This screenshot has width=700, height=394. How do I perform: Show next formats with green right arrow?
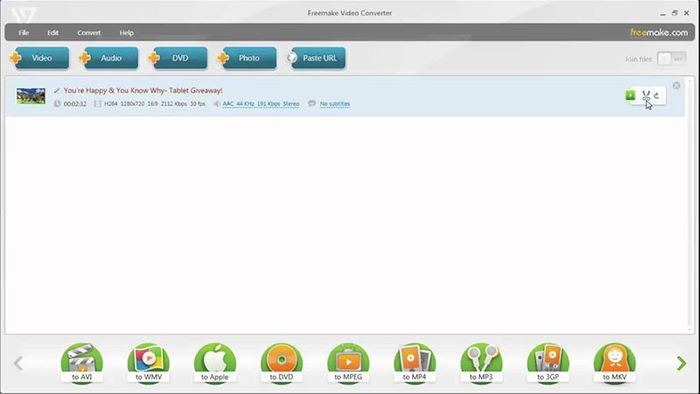pos(681,363)
